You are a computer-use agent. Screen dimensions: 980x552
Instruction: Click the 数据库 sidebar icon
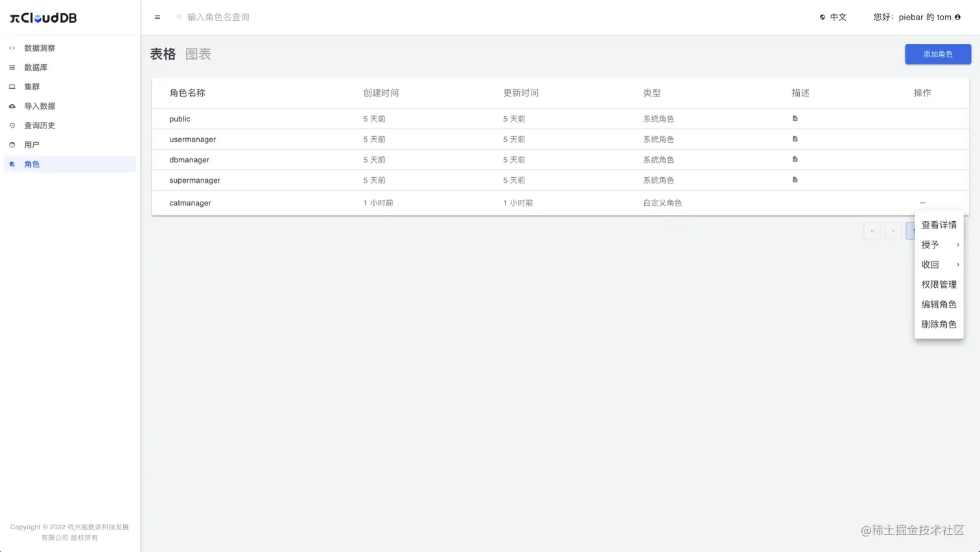tap(12, 67)
